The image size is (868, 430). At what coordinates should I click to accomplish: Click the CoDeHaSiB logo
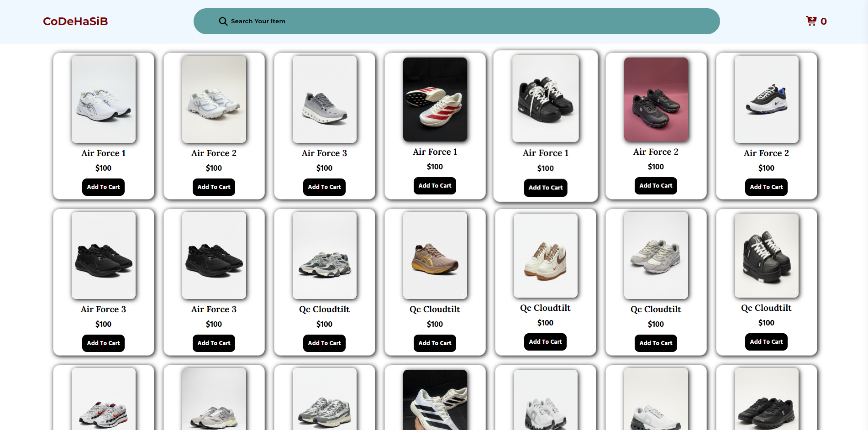click(75, 21)
